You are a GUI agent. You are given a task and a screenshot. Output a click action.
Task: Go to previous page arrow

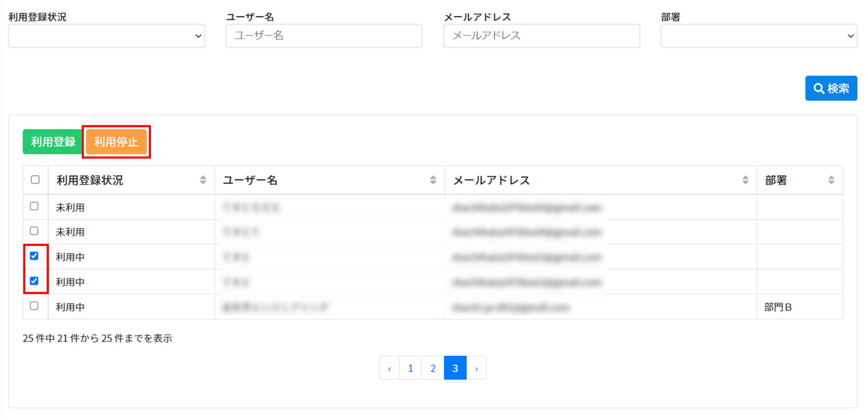[x=389, y=368]
